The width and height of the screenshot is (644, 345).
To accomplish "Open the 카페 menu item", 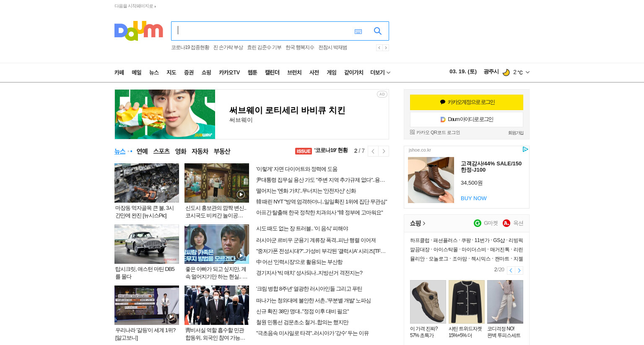I will click(x=119, y=72).
